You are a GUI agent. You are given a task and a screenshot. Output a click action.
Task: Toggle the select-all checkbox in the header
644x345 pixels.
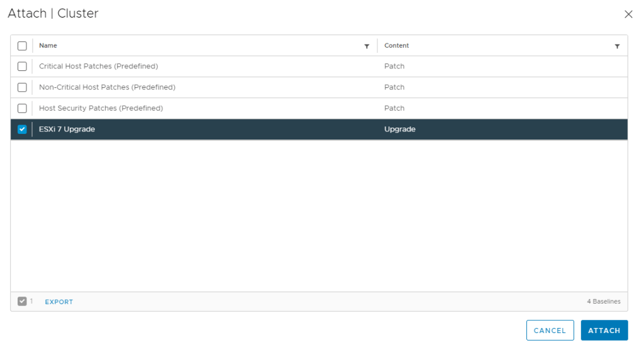22,46
